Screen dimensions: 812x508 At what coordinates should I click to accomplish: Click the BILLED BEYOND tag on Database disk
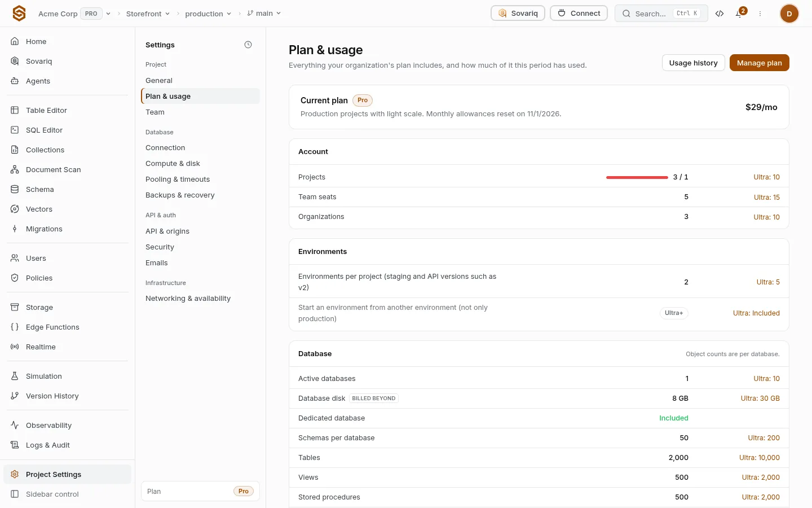pyautogui.click(x=374, y=398)
